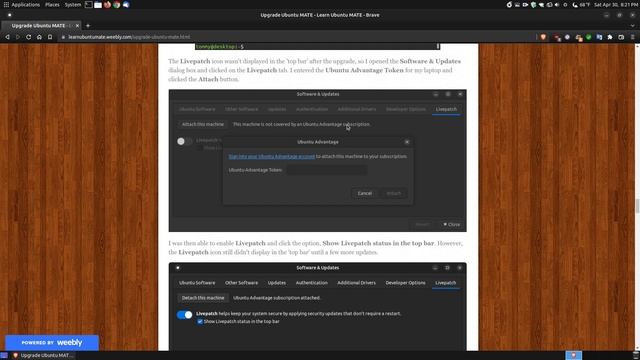Launch the blue mail app icon in top panel
Screen dimensions: 640x360
point(126,5)
